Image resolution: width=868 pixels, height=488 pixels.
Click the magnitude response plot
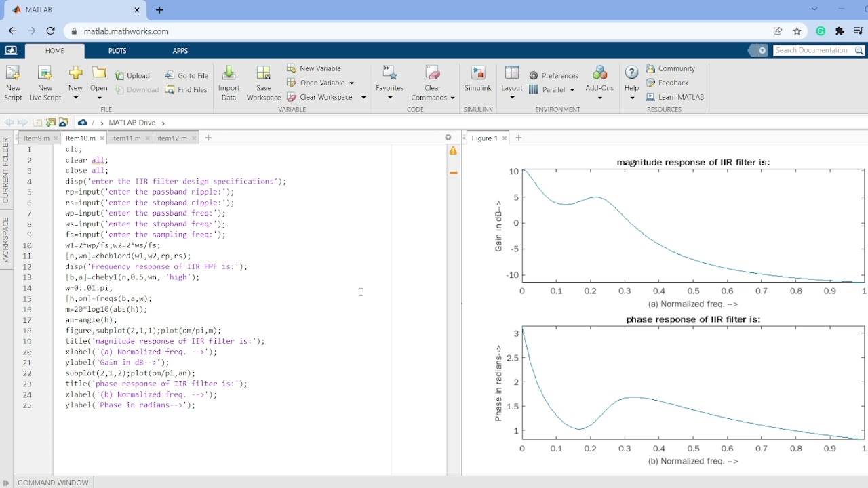point(693,226)
